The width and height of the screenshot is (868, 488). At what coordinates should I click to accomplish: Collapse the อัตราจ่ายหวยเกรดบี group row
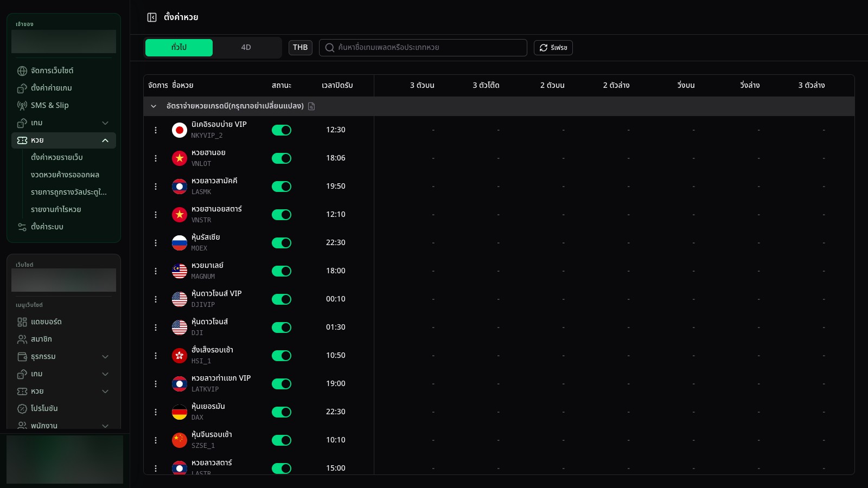154,106
